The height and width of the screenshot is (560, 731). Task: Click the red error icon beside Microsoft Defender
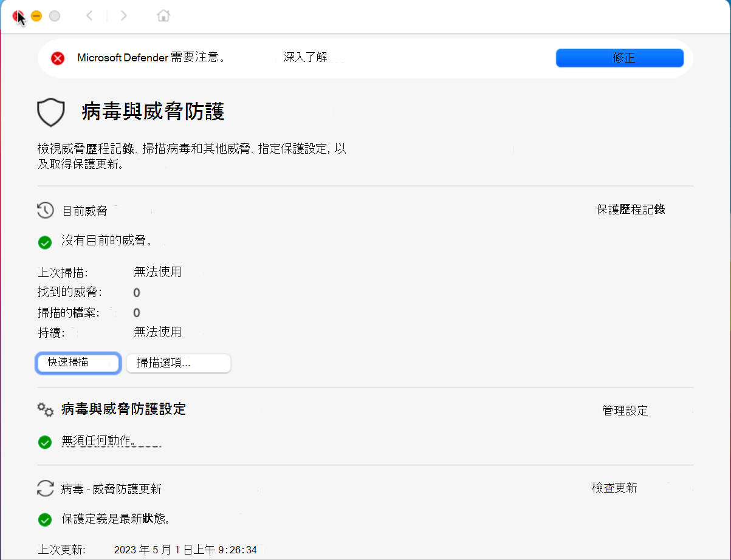(x=58, y=58)
